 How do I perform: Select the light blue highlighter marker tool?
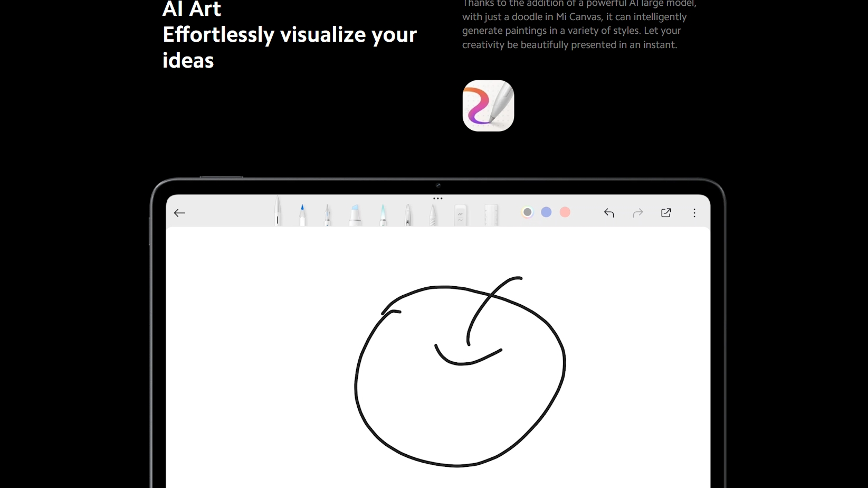click(355, 215)
